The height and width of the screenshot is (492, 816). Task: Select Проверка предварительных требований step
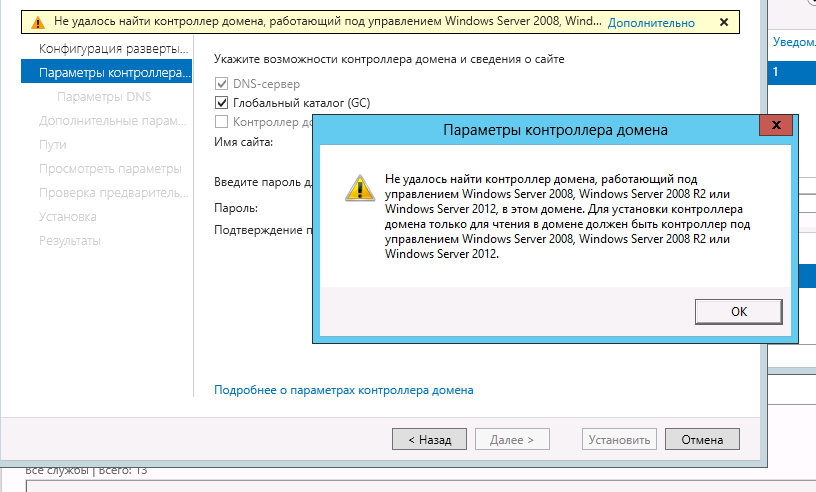pyautogui.click(x=113, y=193)
